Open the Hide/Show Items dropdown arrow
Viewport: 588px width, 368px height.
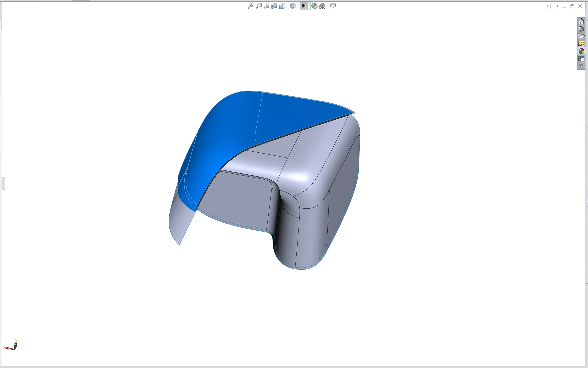(x=309, y=6)
